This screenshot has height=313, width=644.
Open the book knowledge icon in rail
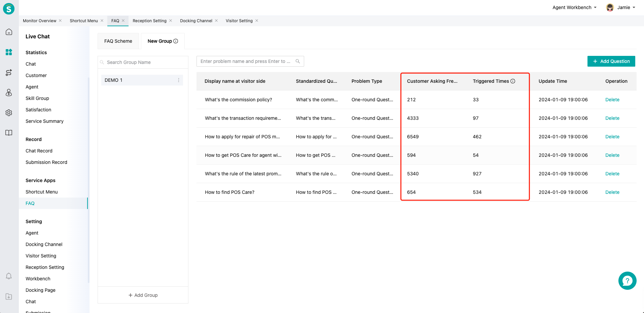point(9,133)
